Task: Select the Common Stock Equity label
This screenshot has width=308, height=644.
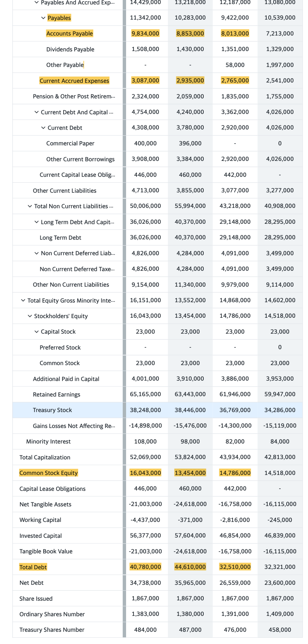Action: point(48,473)
